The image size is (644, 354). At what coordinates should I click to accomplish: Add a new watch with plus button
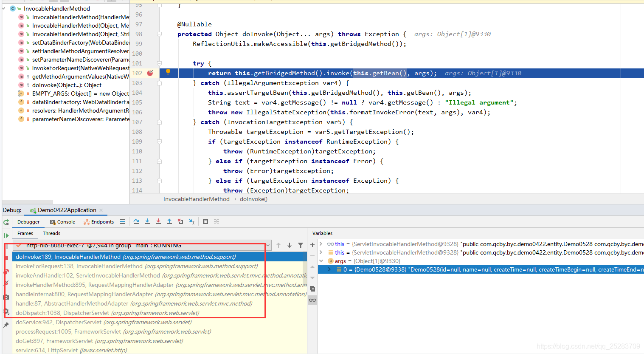(x=312, y=245)
